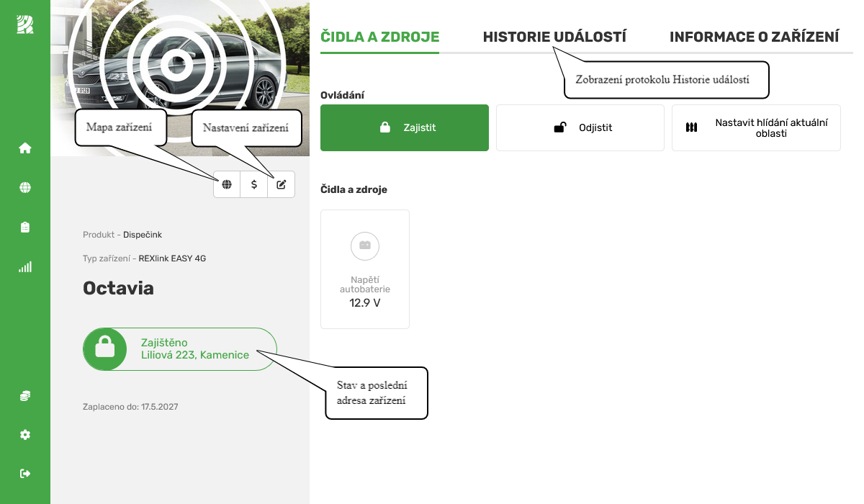The width and height of the screenshot is (864, 504).
Task: Click the document/report icon in the sidebar
Action: (25, 226)
